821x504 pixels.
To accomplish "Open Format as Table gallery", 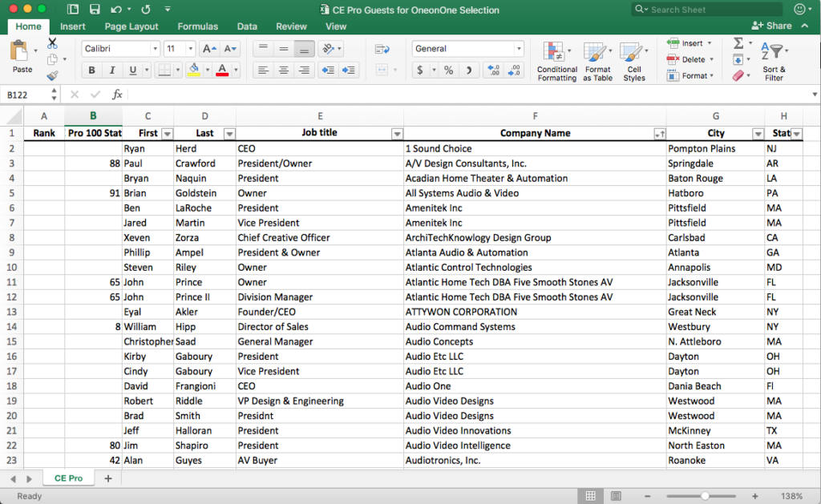I will point(597,62).
